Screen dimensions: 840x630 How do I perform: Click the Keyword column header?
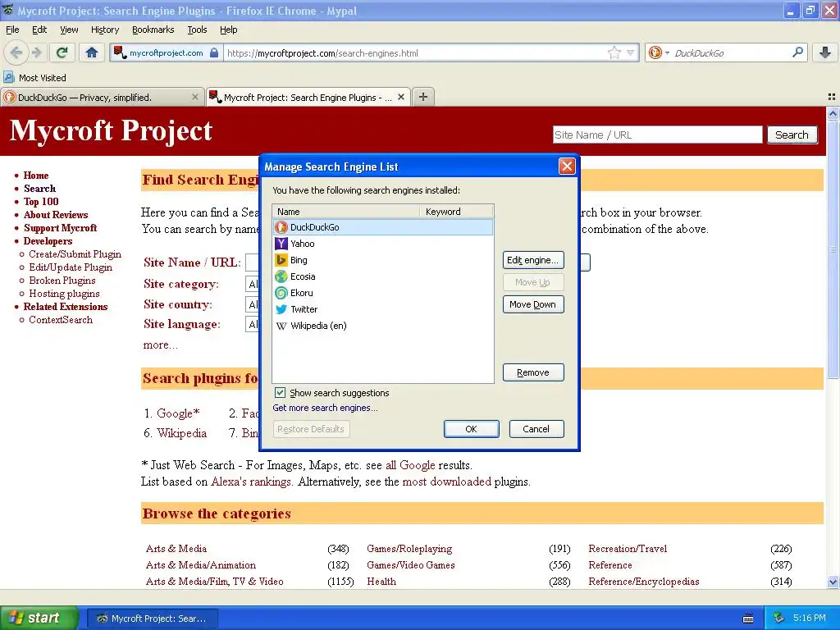point(456,212)
